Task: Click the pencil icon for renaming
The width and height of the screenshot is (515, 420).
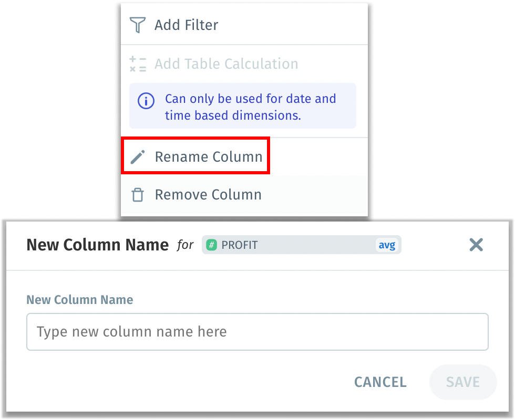Action: click(138, 156)
